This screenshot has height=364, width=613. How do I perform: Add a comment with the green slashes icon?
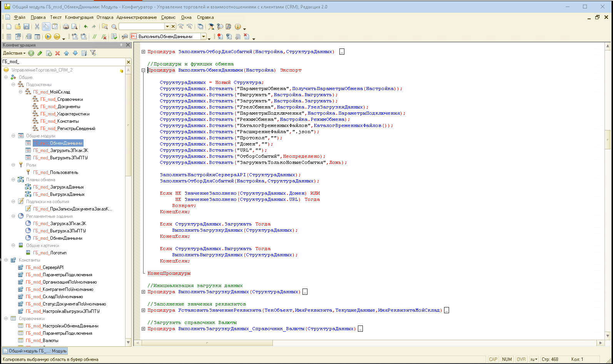pyautogui.click(x=95, y=37)
